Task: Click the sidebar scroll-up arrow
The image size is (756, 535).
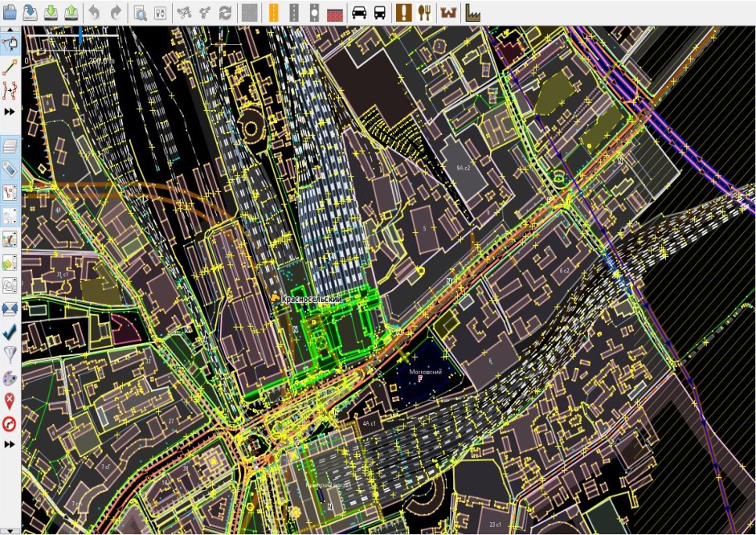Action: coord(10,30)
